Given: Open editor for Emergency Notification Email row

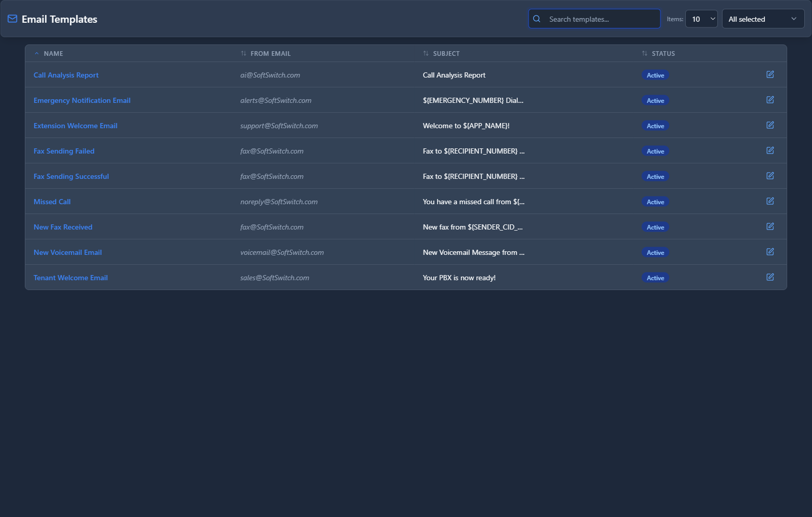Looking at the screenshot, I should tap(770, 100).
